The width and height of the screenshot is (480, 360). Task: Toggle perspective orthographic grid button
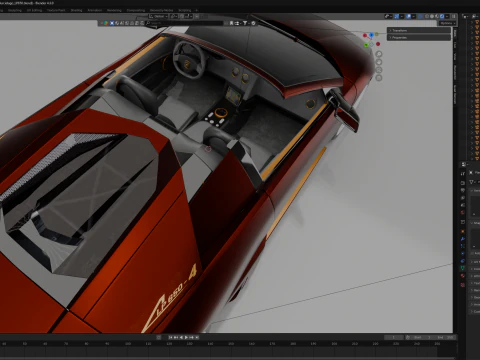click(x=379, y=78)
